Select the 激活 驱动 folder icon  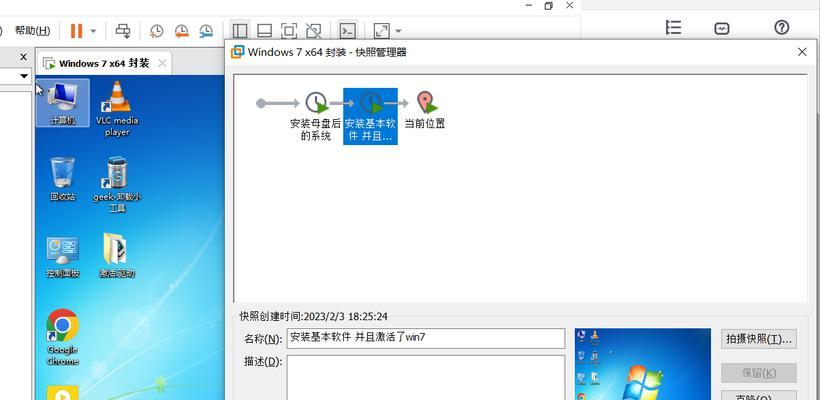point(117,256)
